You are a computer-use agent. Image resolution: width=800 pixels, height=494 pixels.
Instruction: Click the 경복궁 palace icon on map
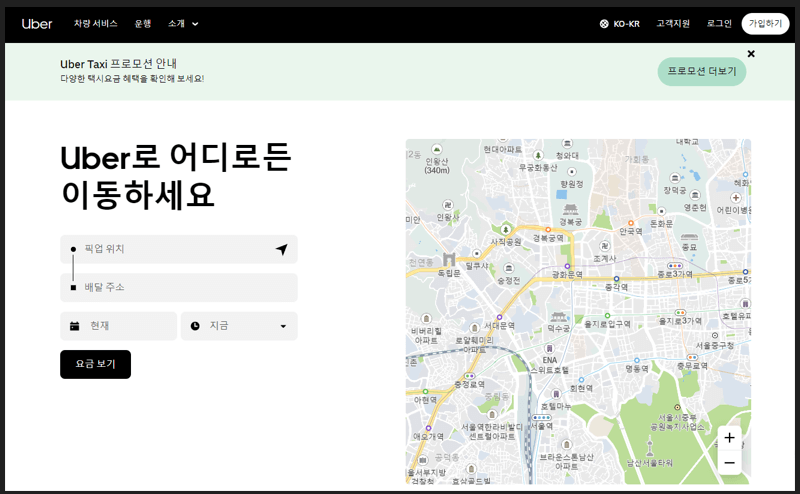570,210
